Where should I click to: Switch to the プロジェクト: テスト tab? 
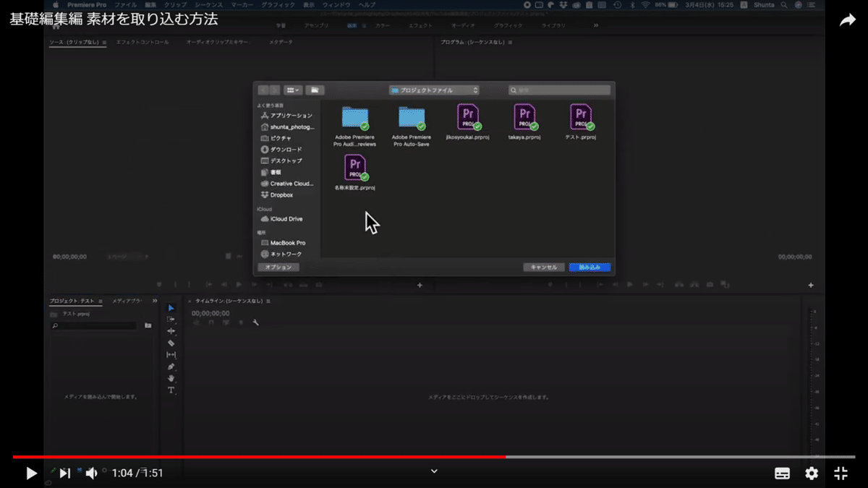click(72, 301)
